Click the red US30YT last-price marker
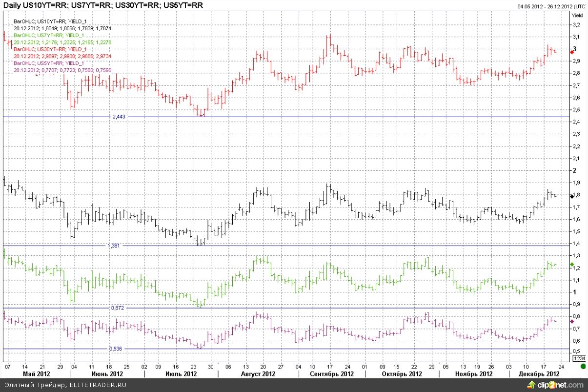Image resolution: width=588 pixels, height=392 pixels. point(572,51)
